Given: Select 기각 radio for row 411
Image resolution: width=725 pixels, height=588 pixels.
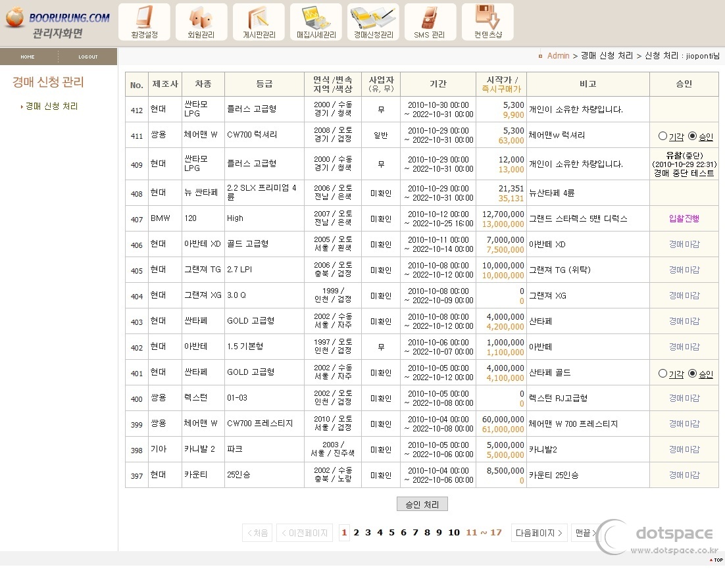Looking at the screenshot, I should click(663, 135).
